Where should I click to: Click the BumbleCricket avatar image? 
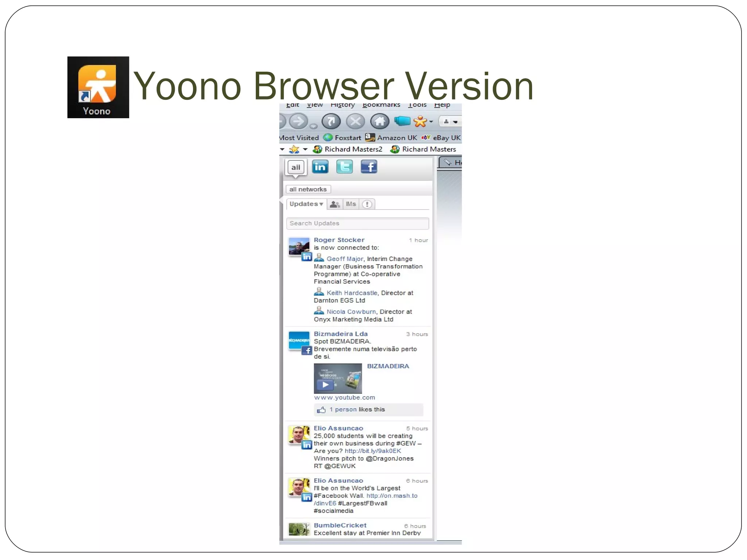point(299,529)
